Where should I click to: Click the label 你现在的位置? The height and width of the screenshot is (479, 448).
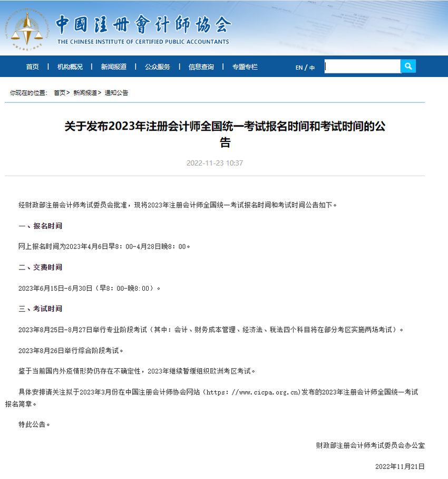28,93
